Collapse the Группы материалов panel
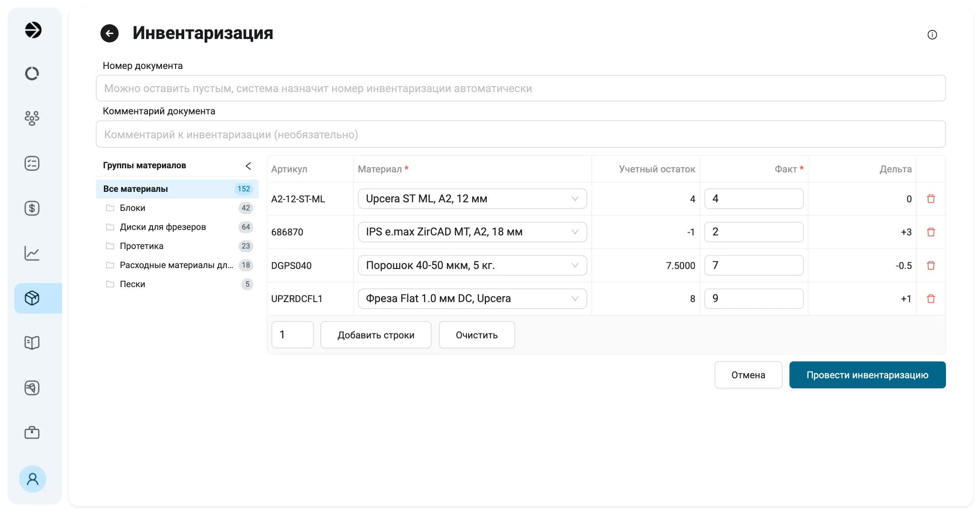Image resolution: width=980 pixels, height=513 pixels. [248, 166]
